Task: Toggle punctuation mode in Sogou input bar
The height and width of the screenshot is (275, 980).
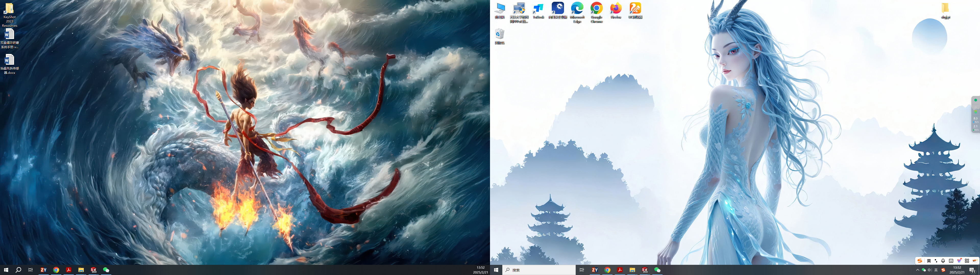Action: 936,260
